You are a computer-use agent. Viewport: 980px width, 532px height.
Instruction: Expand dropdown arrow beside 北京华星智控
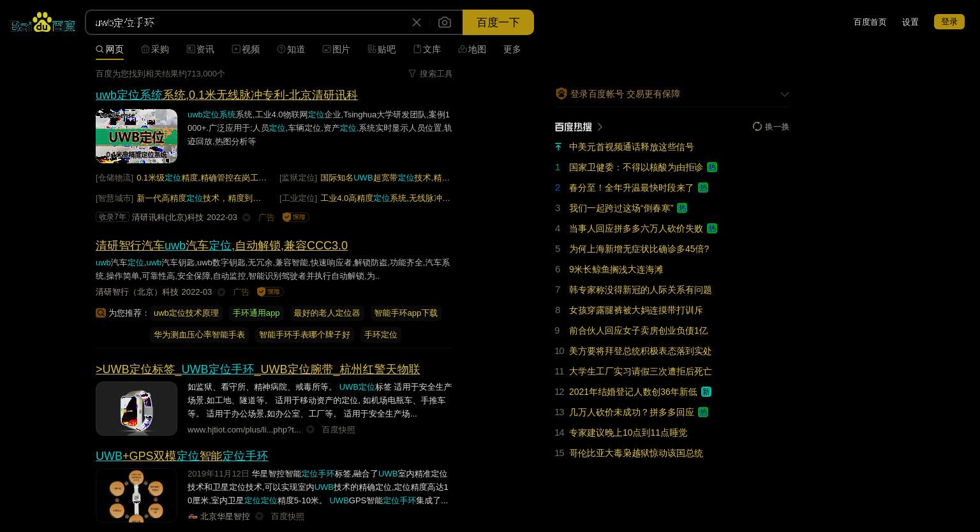point(259,517)
